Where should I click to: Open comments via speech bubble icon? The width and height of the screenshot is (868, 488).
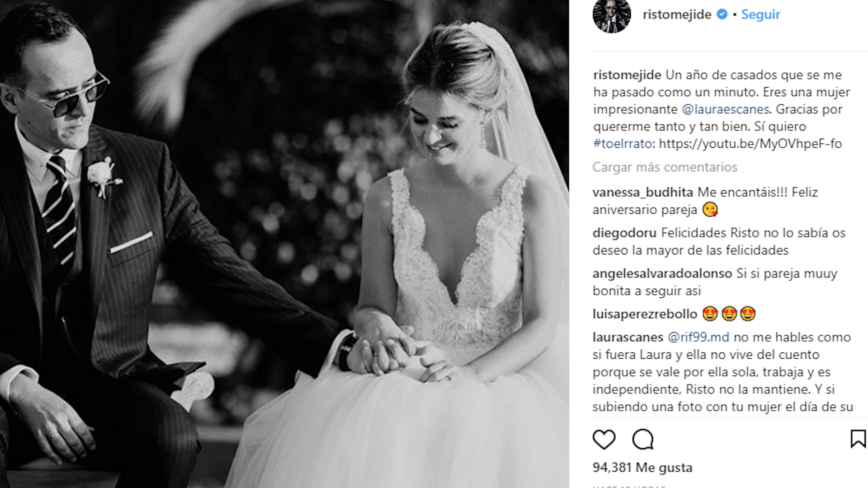coord(643,439)
